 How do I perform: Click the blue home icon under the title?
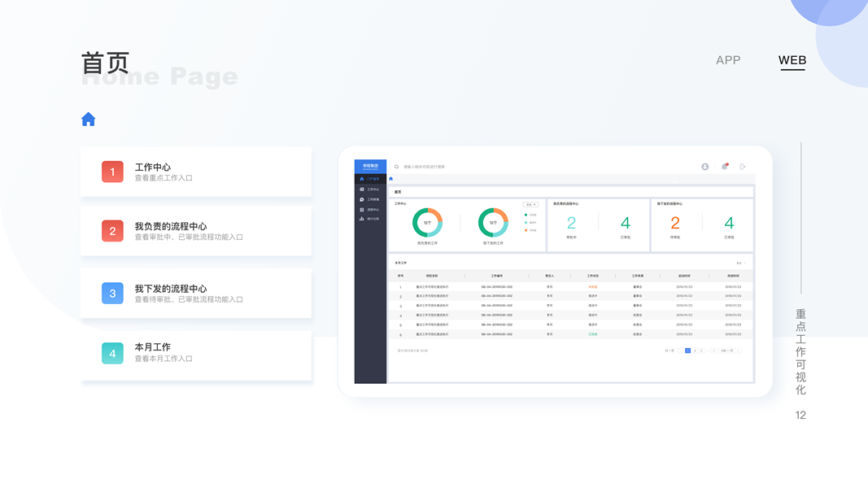point(88,119)
